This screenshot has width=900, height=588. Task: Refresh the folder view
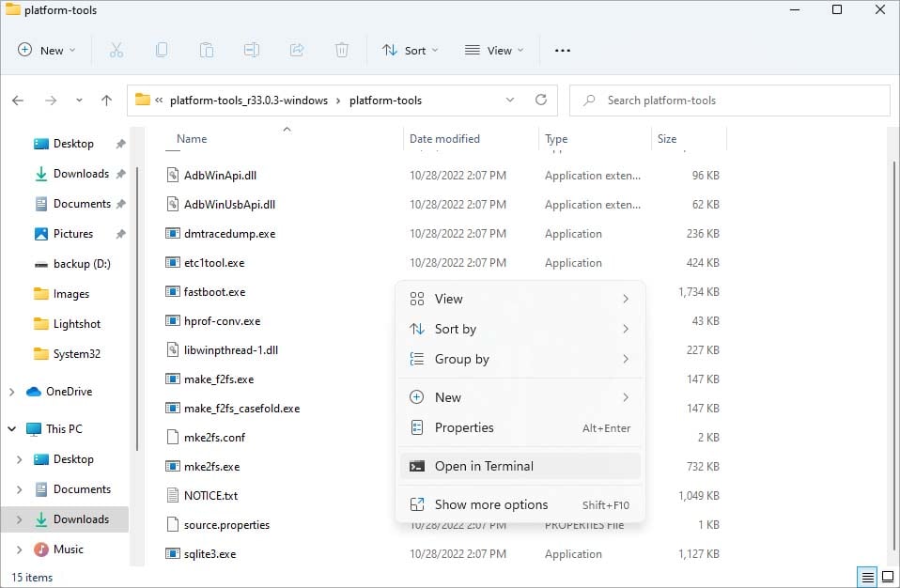pyautogui.click(x=541, y=100)
